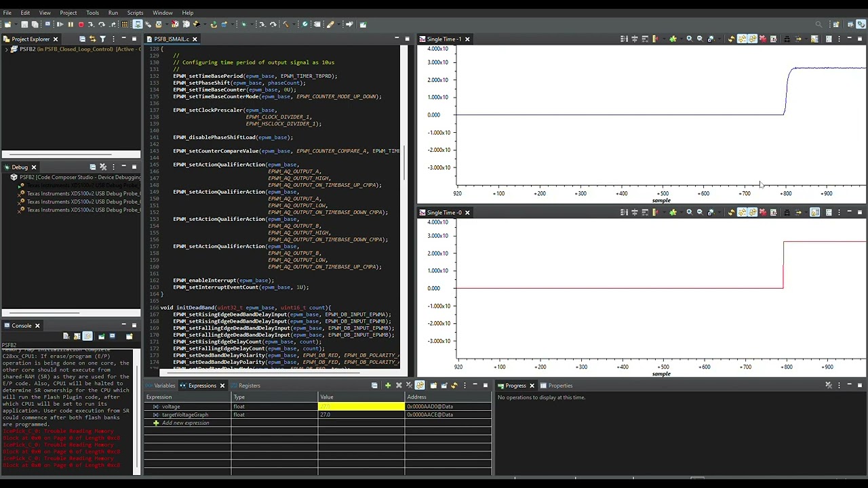The height and width of the screenshot is (488, 868).
Task: Open Project Explorer view menu (three dots)
Action: pos(113,39)
